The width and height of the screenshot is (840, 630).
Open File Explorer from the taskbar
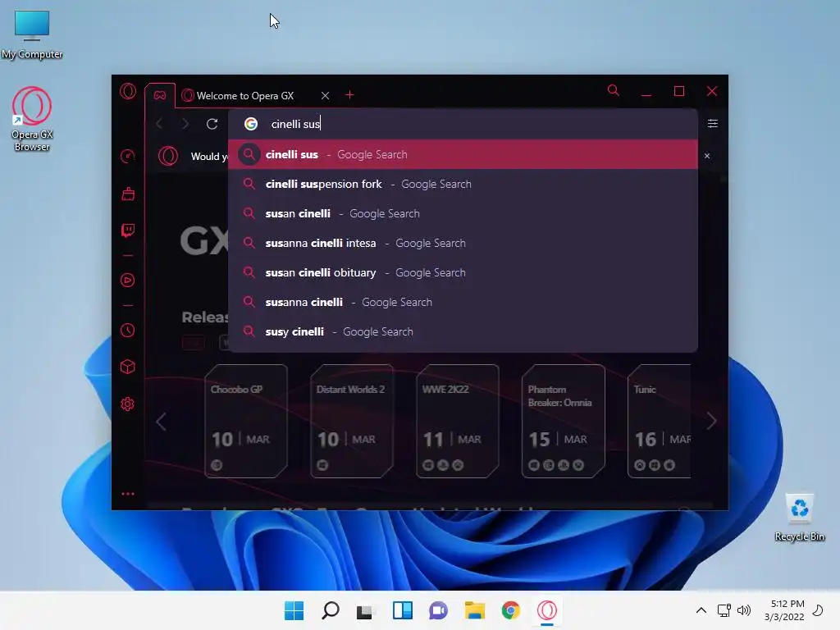pyautogui.click(x=475, y=610)
